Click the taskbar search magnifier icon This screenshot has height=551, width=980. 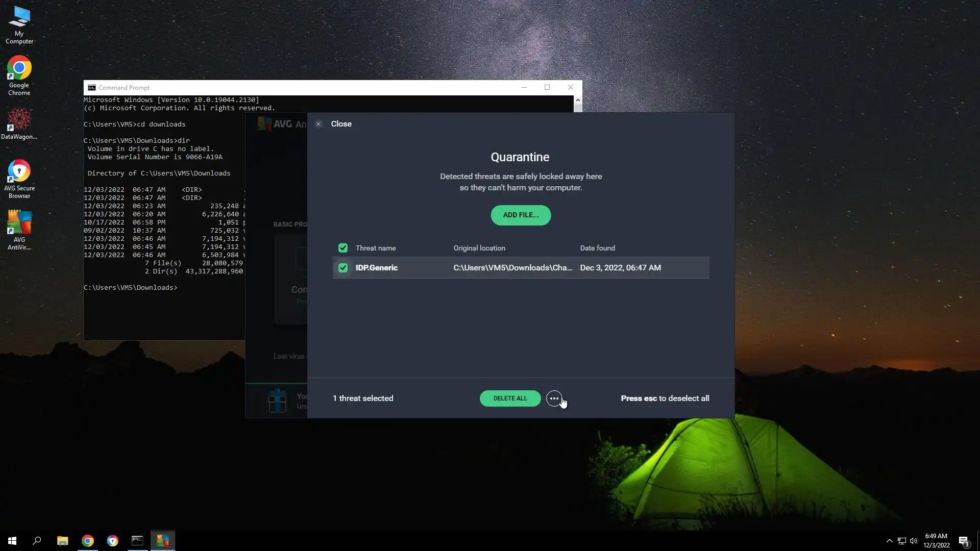[x=37, y=541]
